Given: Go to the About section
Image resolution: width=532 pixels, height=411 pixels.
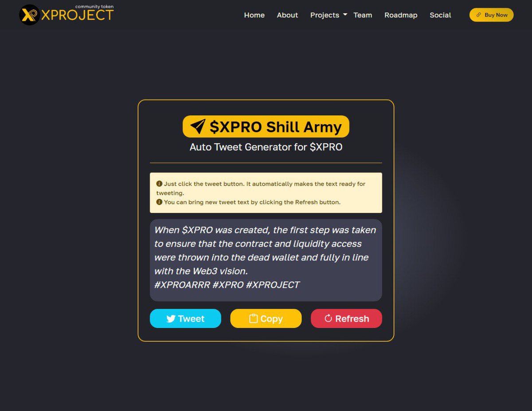Looking at the screenshot, I should (287, 15).
